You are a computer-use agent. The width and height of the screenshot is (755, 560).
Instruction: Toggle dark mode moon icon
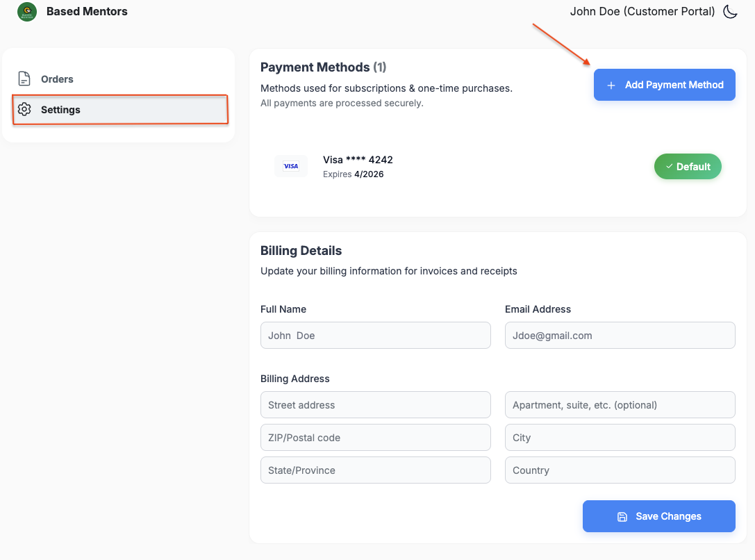(x=731, y=12)
